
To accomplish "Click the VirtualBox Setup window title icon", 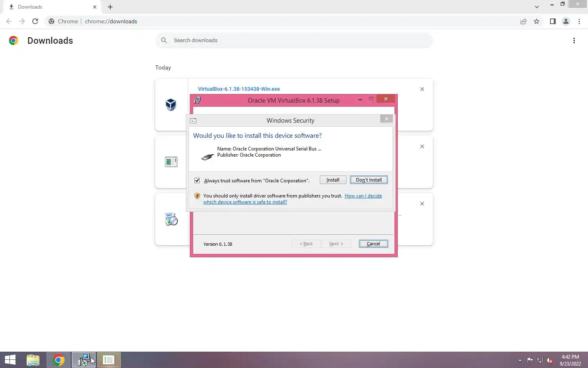I will pyautogui.click(x=198, y=100).
